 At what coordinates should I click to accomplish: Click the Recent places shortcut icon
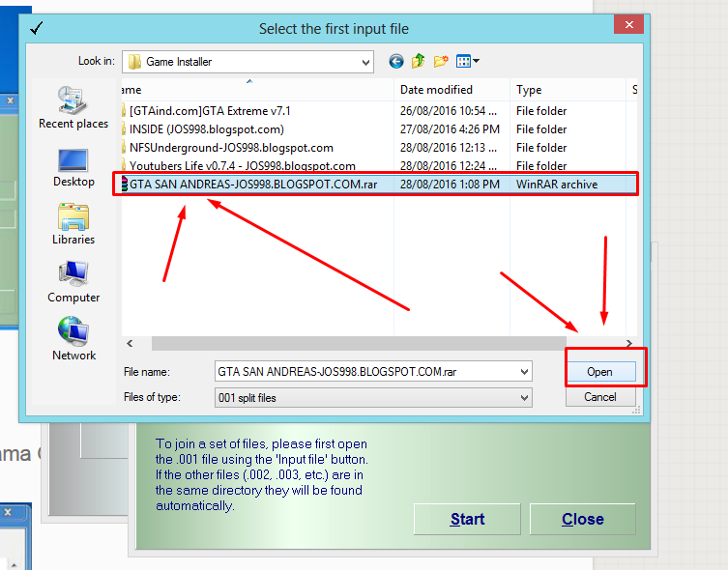pos(73,100)
